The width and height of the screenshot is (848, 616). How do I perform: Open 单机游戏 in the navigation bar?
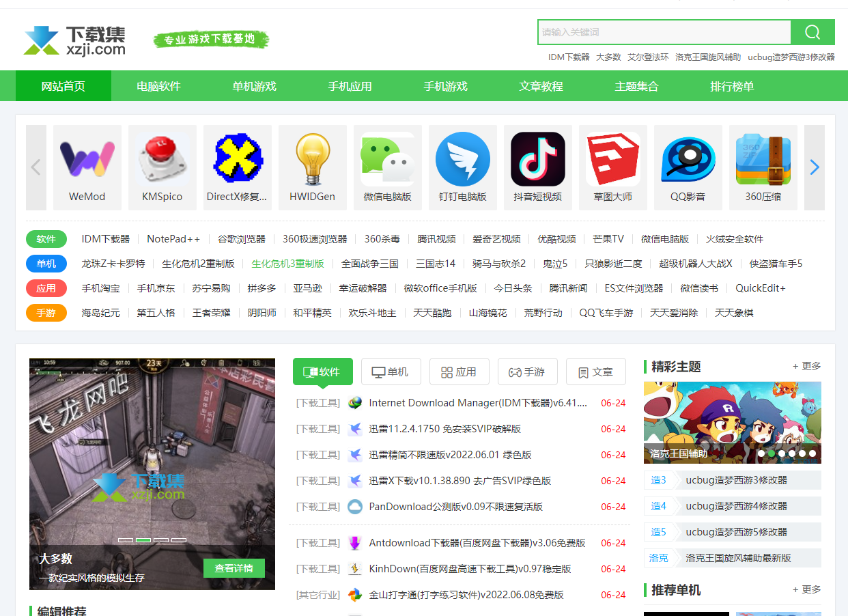[x=255, y=86]
